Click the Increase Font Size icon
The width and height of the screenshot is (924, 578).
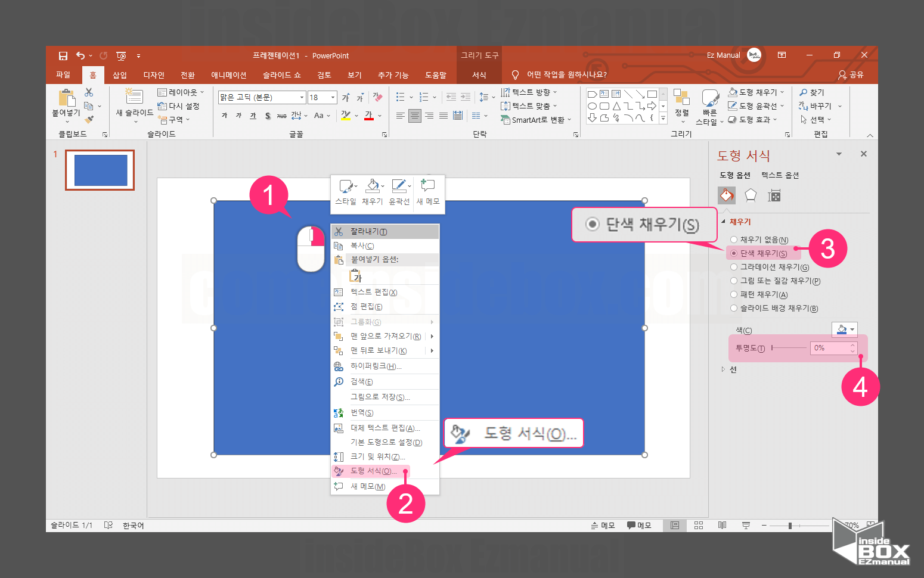(346, 97)
